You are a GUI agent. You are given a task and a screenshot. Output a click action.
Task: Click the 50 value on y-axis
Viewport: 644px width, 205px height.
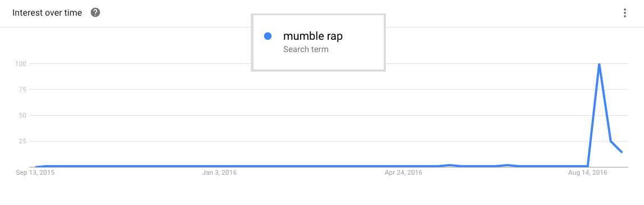pyautogui.click(x=24, y=115)
